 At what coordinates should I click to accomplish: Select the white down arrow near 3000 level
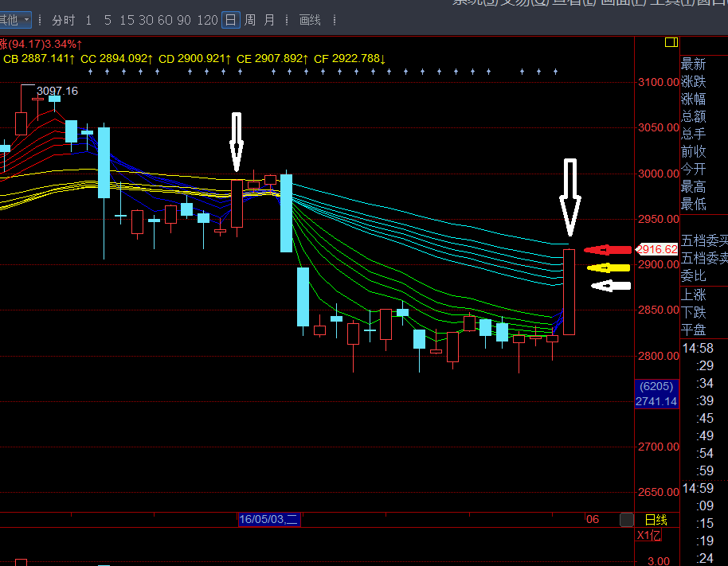pyautogui.click(x=236, y=142)
